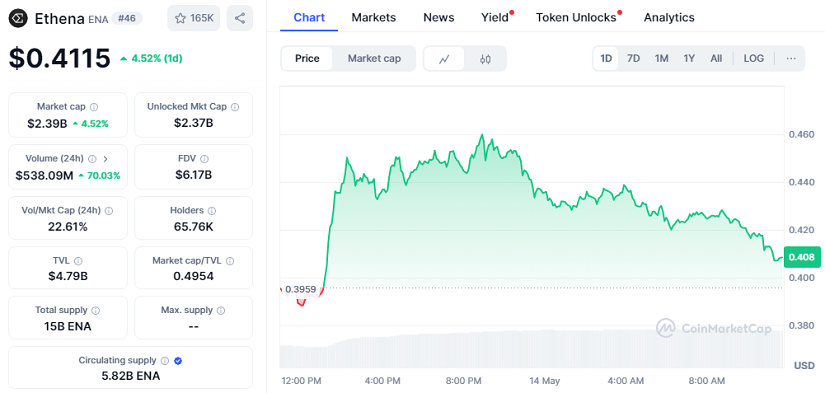Screen dimensions: 825x393
Task: Click the volume bars under the chart
Action: [531, 349]
